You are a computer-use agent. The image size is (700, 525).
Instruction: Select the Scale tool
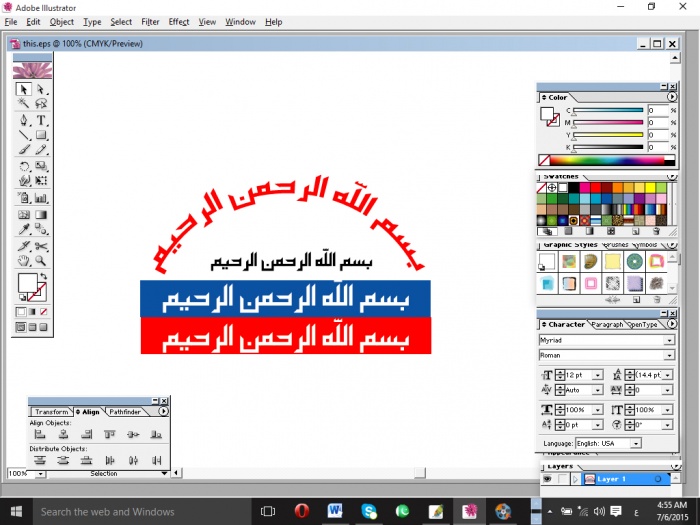pyautogui.click(x=41, y=167)
